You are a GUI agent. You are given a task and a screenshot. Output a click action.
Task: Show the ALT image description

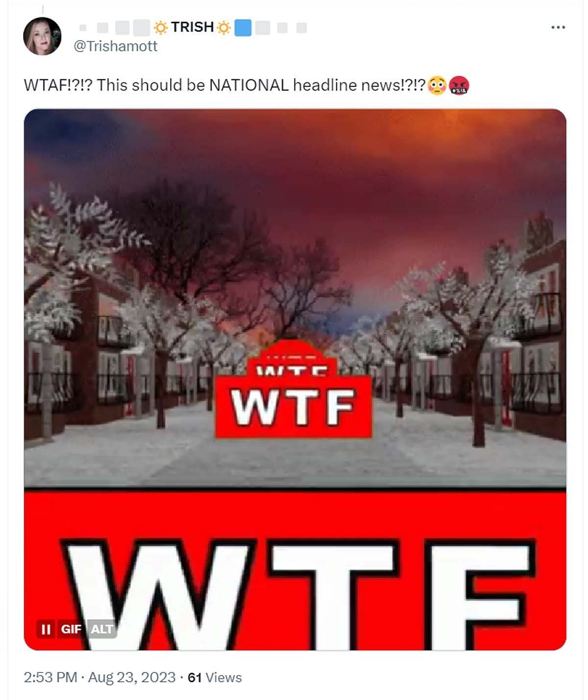tap(101, 629)
